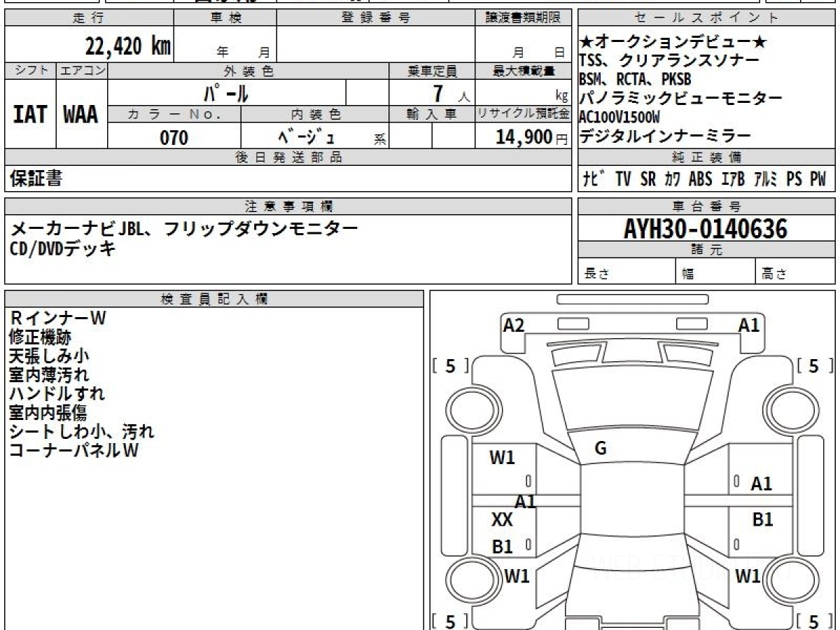Click the ★オークションデビュー★ line
Viewport: 840px width, 630px height.
click(674, 43)
